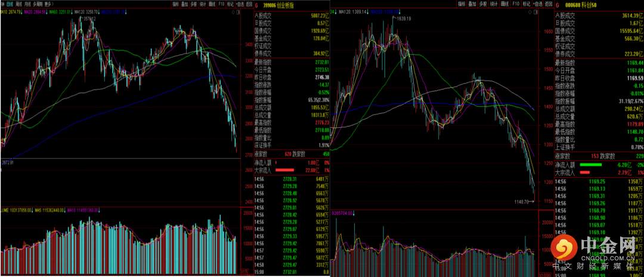Click the MA120: 1389.14 label in 科创50 chart
The width and height of the screenshot is (644, 277).
point(353,13)
